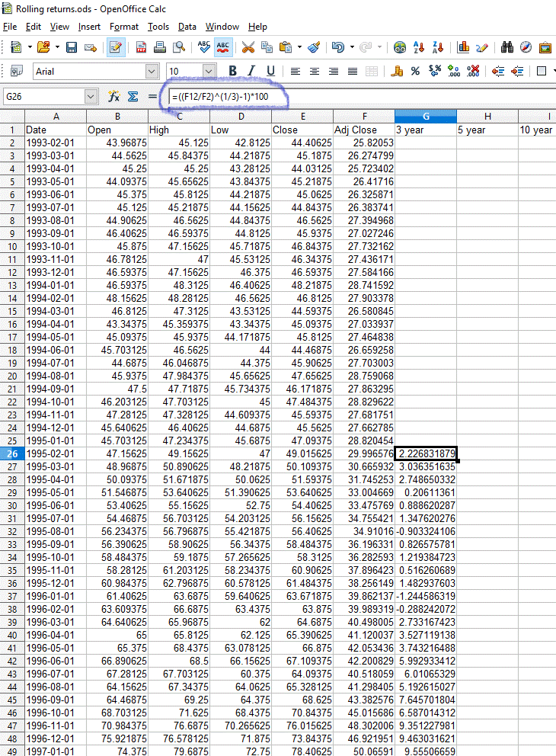Viewport: 556px width, 756px height.
Task: Open the Insert menu
Action: [89, 27]
